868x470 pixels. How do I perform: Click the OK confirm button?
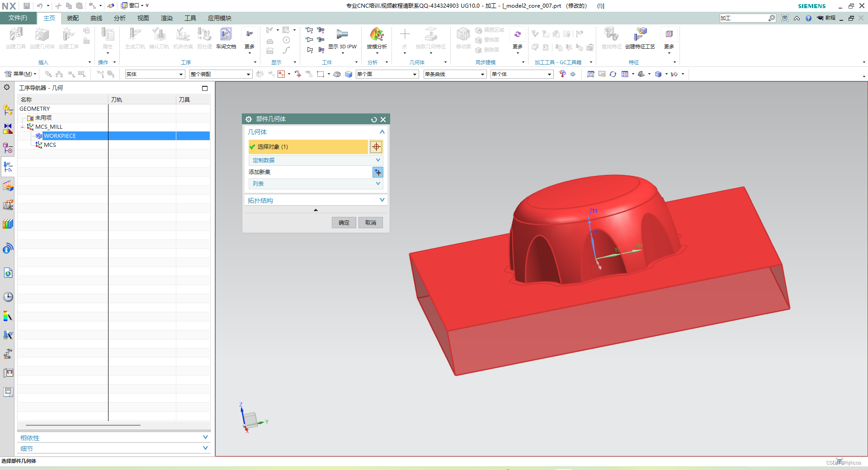[x=344, y=222]
